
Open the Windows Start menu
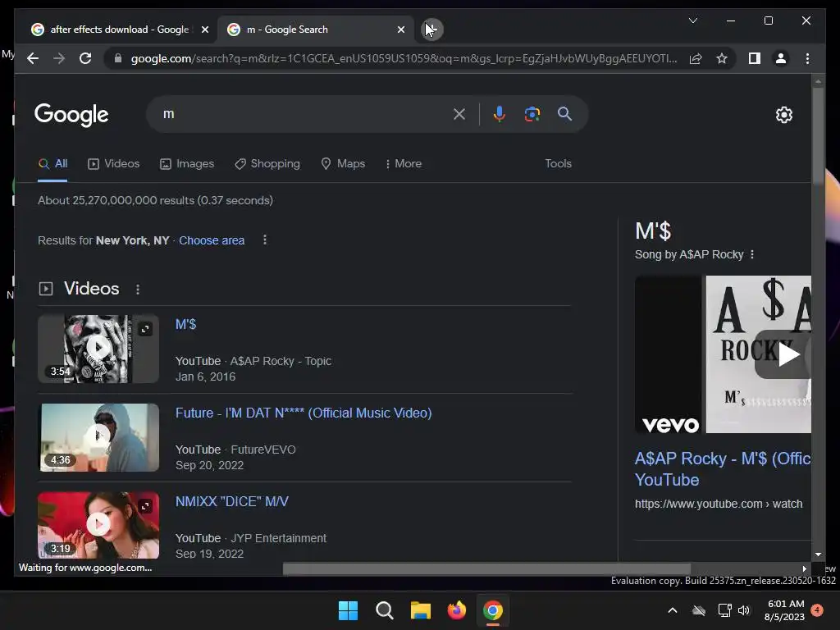click(348, 610)
